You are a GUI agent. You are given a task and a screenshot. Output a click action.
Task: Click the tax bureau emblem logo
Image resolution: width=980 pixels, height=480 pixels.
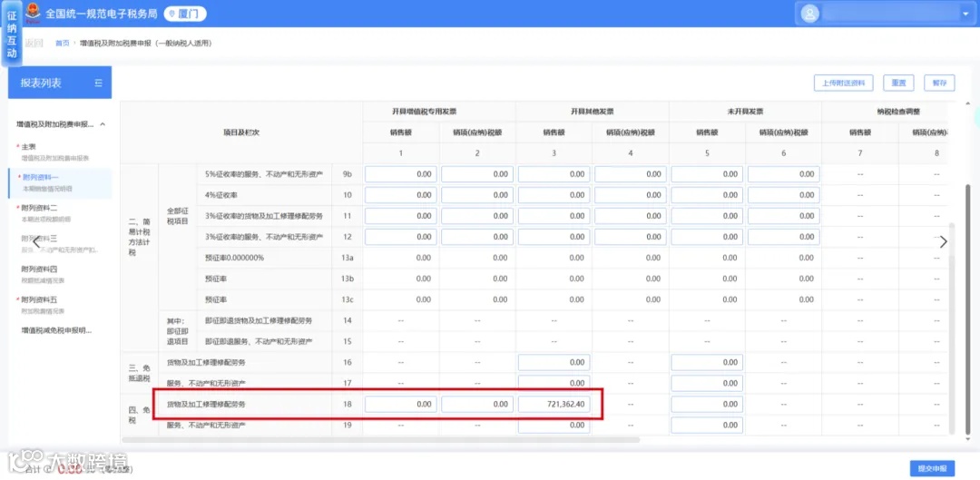click(x=33, y=13)
